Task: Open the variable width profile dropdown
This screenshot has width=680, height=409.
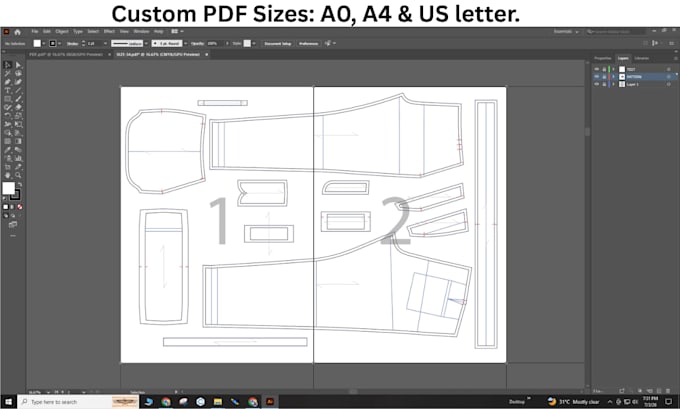Action: (147, 43)
